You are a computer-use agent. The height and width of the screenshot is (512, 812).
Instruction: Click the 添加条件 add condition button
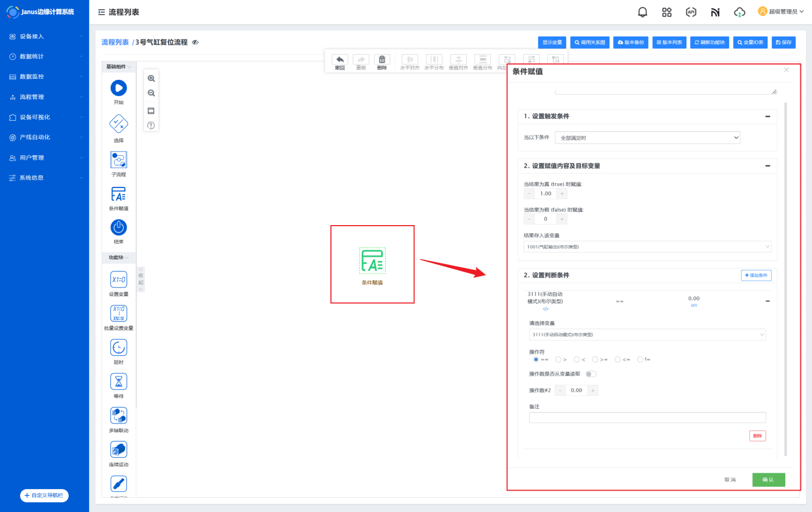pyautogui.click(x=756, y=275)
